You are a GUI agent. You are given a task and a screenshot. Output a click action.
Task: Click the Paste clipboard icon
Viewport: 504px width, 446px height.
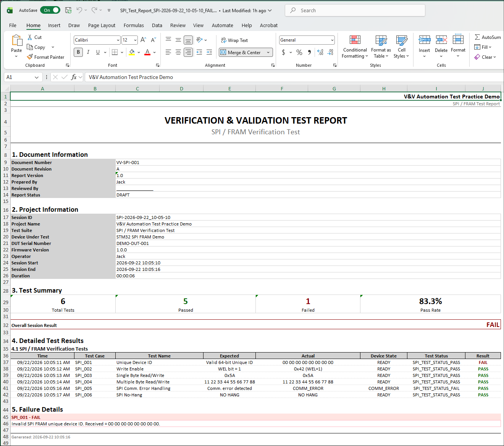pos(17,40)
